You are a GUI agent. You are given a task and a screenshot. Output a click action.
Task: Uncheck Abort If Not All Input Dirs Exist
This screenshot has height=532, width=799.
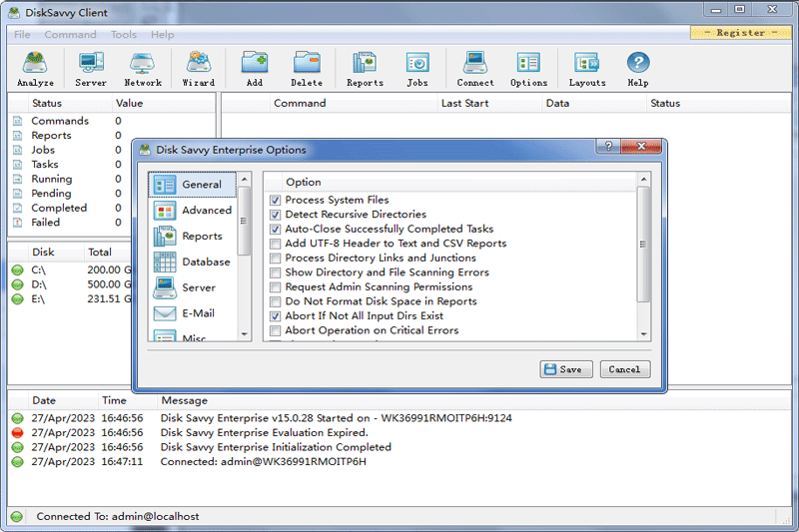coord(276,316)
